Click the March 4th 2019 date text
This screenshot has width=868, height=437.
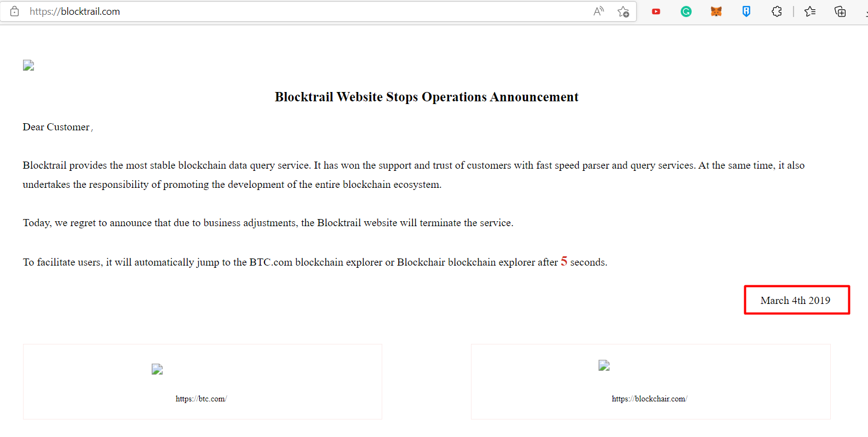coord(795,300)
